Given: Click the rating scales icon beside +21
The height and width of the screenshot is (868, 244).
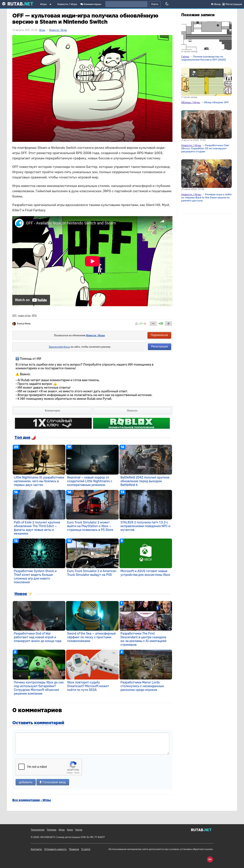Looking at the screenshot, I should click(x=136, y=324).
